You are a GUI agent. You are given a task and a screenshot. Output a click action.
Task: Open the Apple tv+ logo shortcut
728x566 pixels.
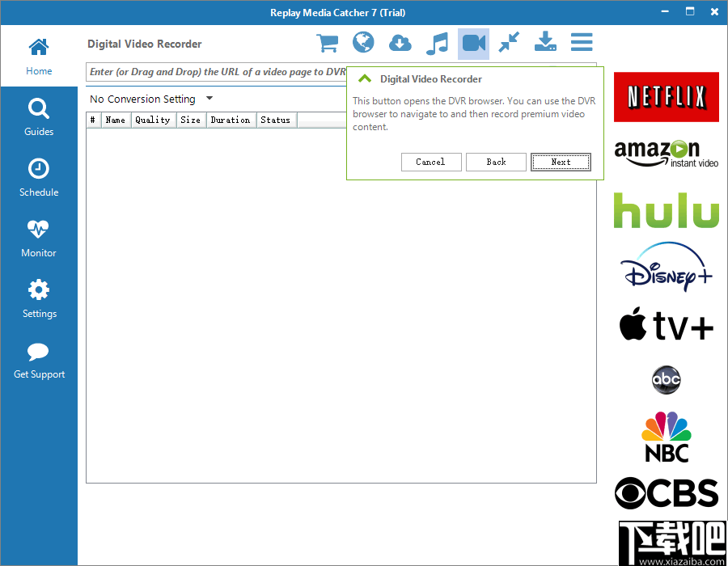[667, 323]
